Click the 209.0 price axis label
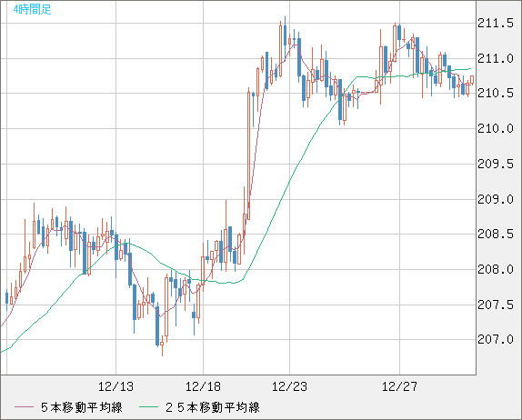This screenshot has width=522, height=420. coord(496,199)
